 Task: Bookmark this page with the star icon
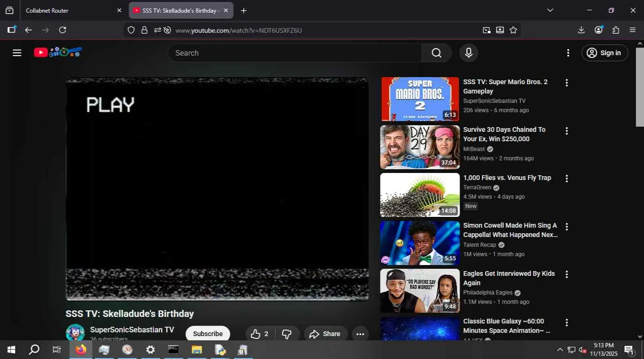click(513, 30)
